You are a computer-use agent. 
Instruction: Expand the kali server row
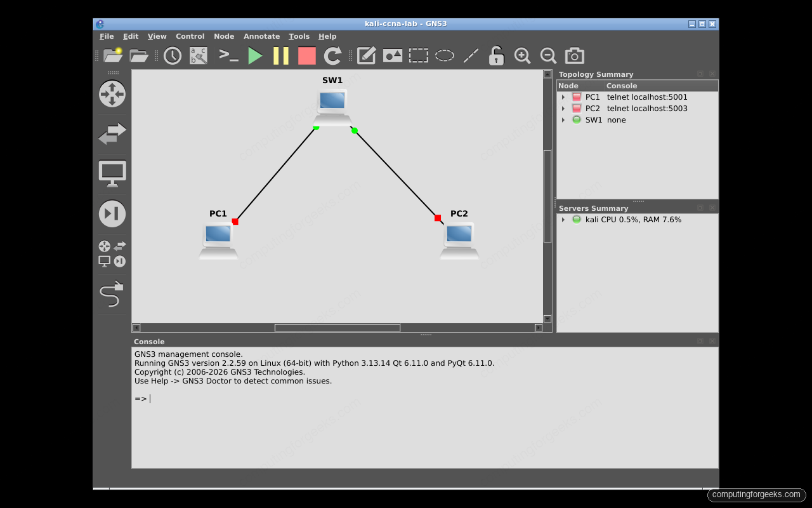563,220
